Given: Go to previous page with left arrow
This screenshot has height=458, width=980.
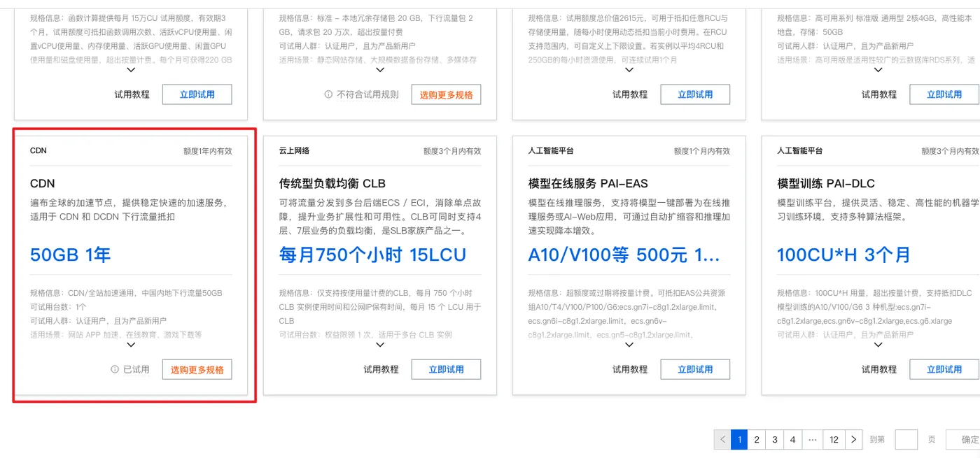Looking at the screenshot, I should point(722,440).
